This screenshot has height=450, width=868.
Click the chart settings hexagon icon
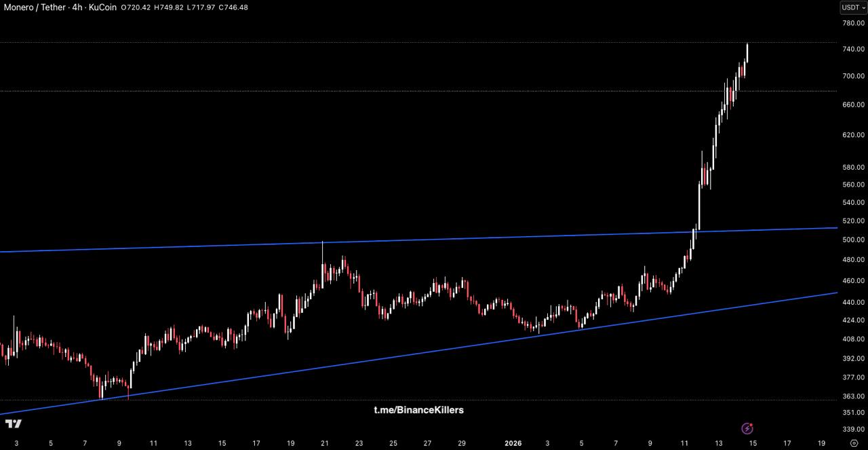pyautogui.click(x=854, y=443)
